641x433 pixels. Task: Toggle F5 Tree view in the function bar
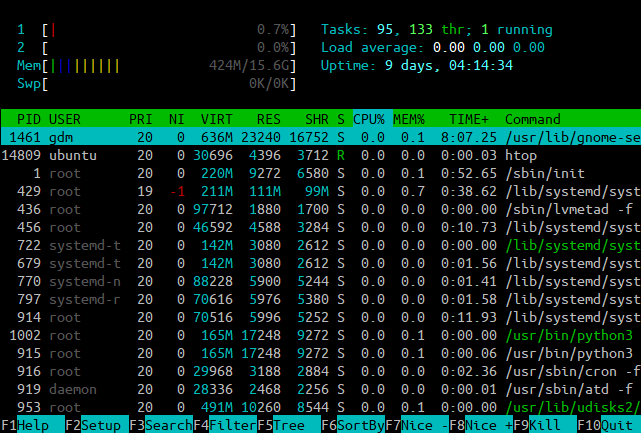click(x=289, y=425)
